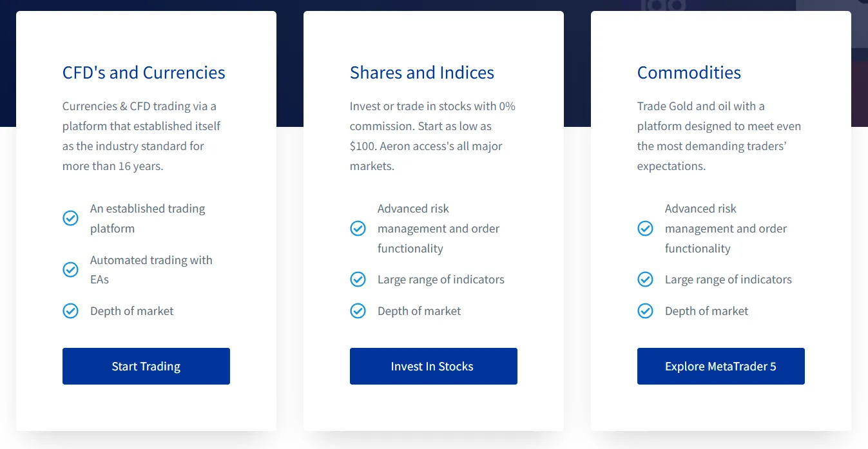Screen dimensions: 868x449
Task: Select the Commodities heading
Action: click(689, 73)
